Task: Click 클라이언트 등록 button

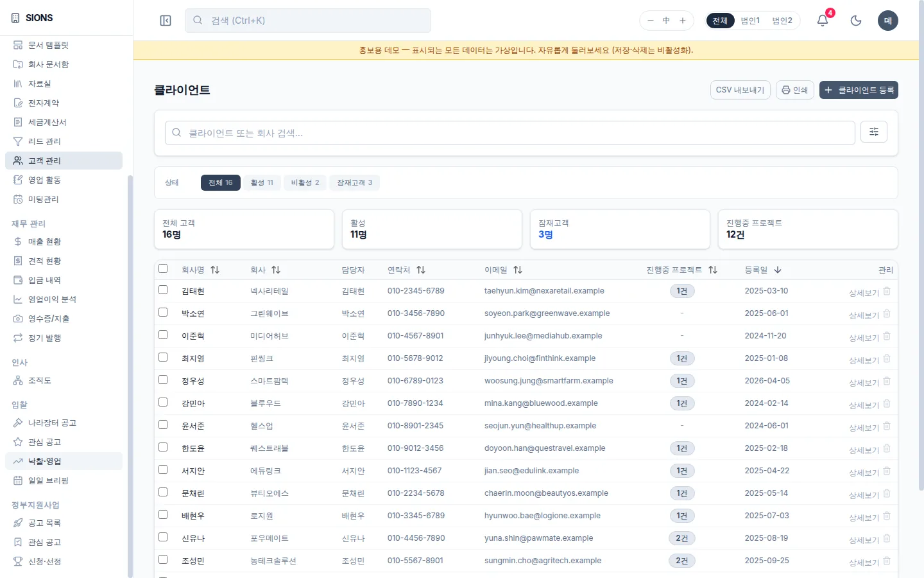Action: [x=859, y=90]
